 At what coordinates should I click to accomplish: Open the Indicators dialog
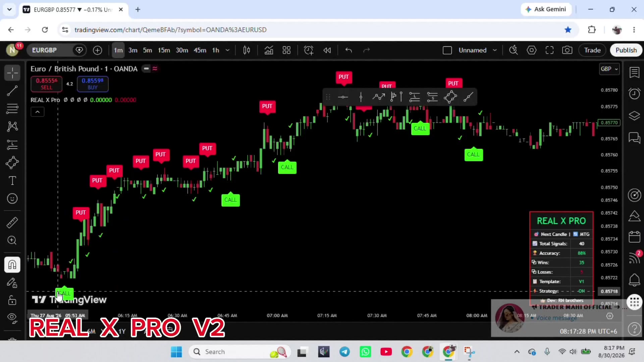(269, 50)
